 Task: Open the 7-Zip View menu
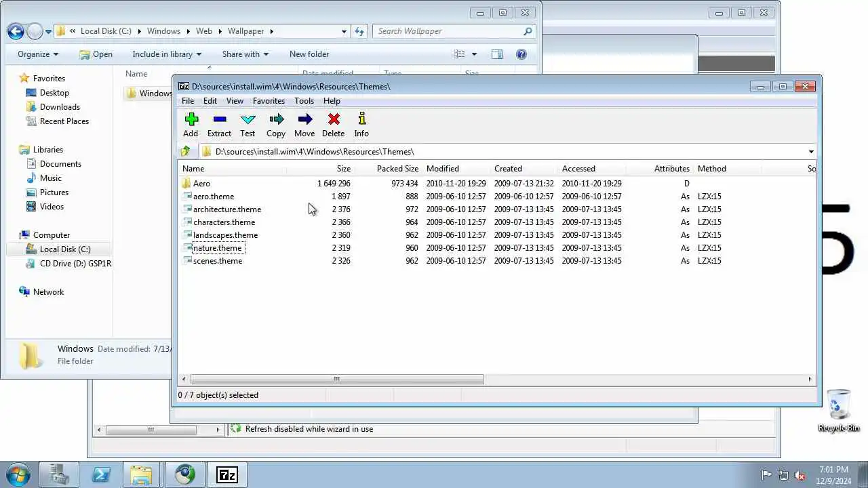(x=235, y=101)
